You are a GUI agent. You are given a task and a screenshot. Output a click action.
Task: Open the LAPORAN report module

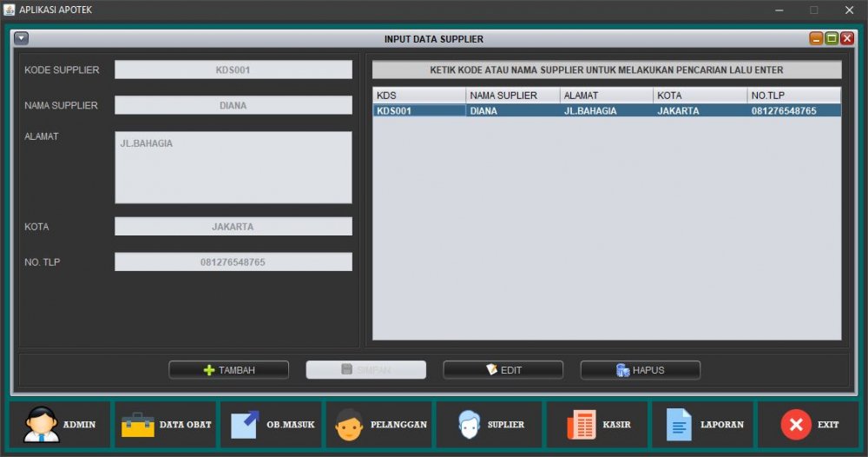point(679,424)
